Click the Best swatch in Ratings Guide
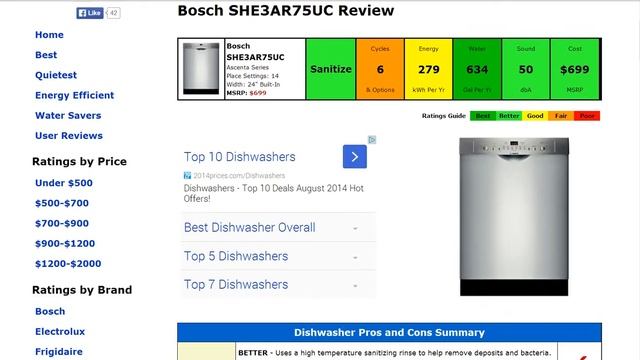640x360 pixels. [x=483, y=116]
